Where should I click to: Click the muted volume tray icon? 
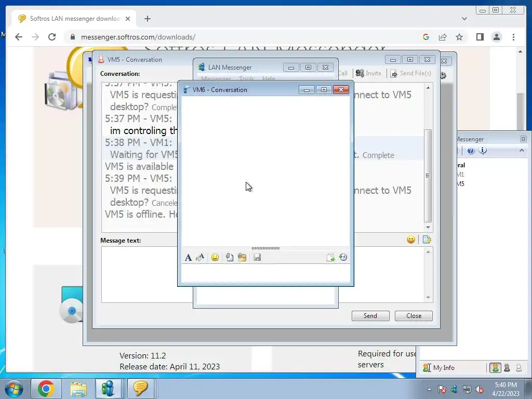pos(480,390)
